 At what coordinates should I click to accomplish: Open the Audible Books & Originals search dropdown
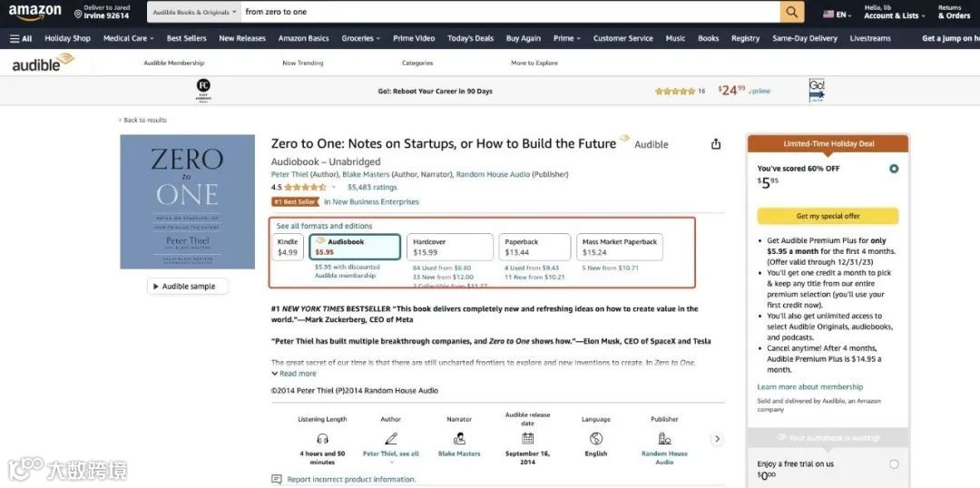[x=194, y=12]
